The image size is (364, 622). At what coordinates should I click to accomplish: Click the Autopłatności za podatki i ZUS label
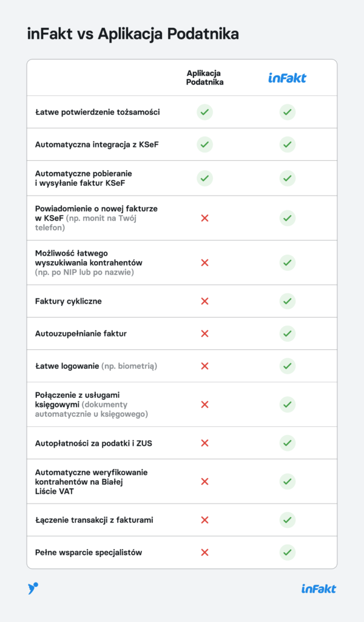pos(93,443)
